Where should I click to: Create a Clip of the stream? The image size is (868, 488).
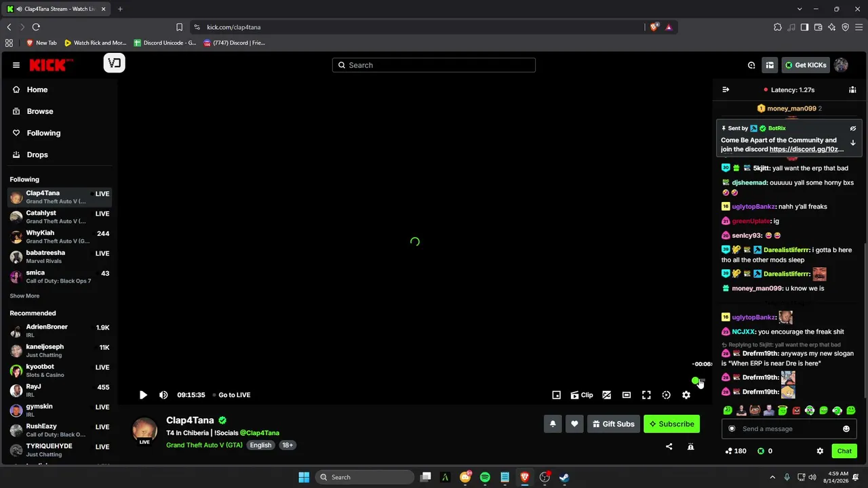point(582,395)
